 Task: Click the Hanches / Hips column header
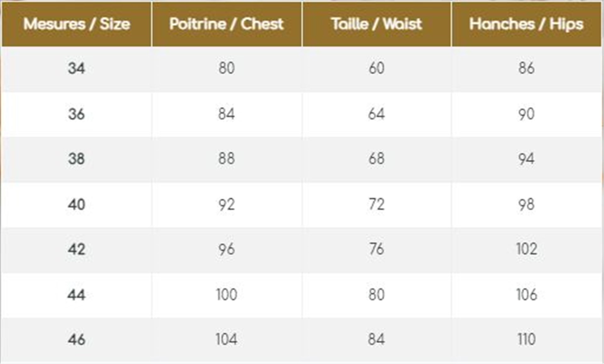526,24
